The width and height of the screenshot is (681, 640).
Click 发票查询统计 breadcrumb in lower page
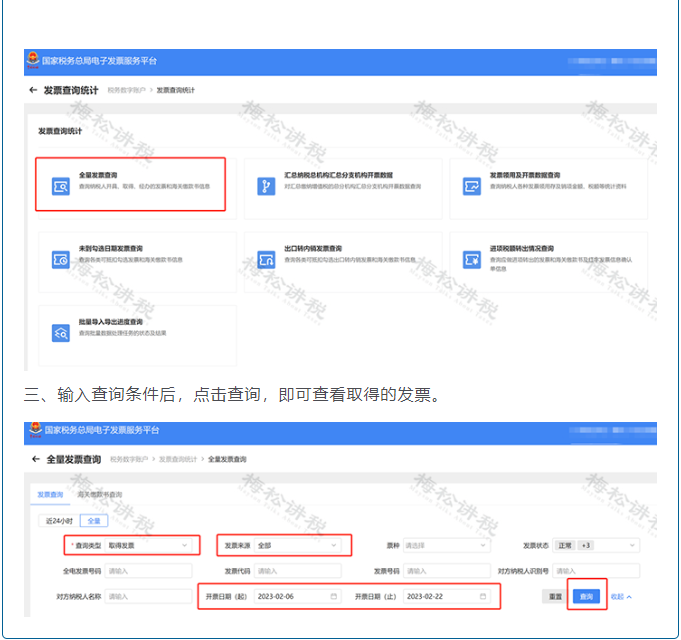coord(178,459)
